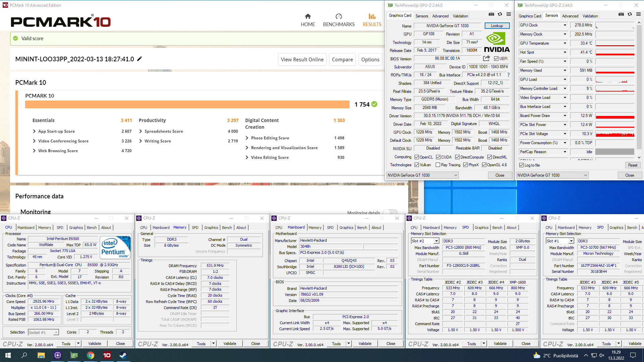Click the BIOS version share/export icon
This screenshot has width=644, height=362.
[486, 58]
